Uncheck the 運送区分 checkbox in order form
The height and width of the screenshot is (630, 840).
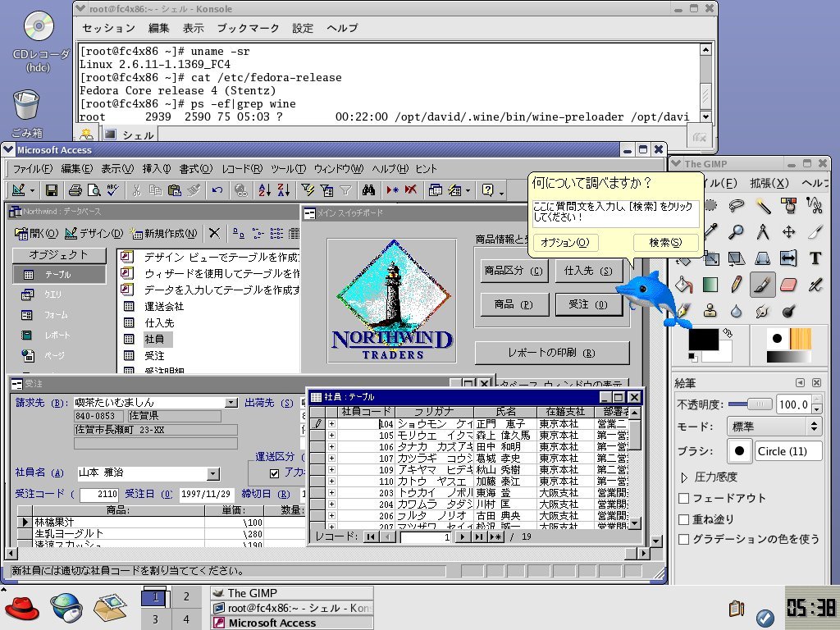coord(274,473)
